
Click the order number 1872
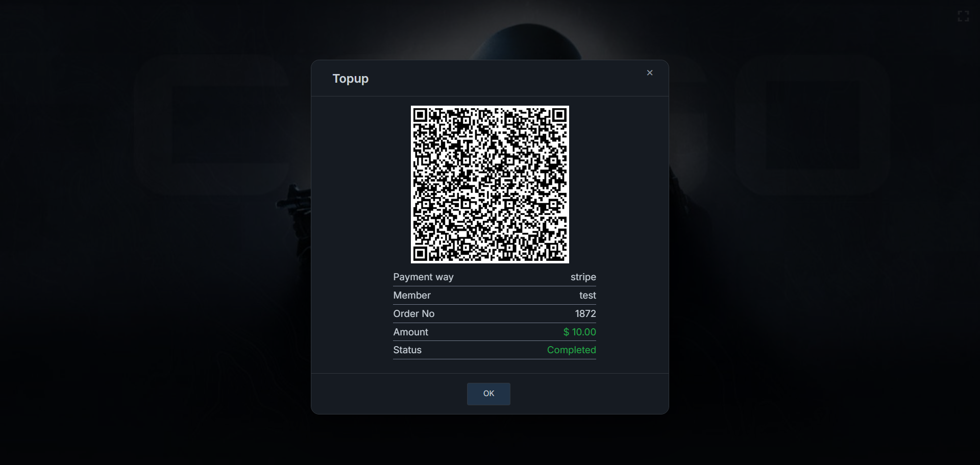pos(585,314)
